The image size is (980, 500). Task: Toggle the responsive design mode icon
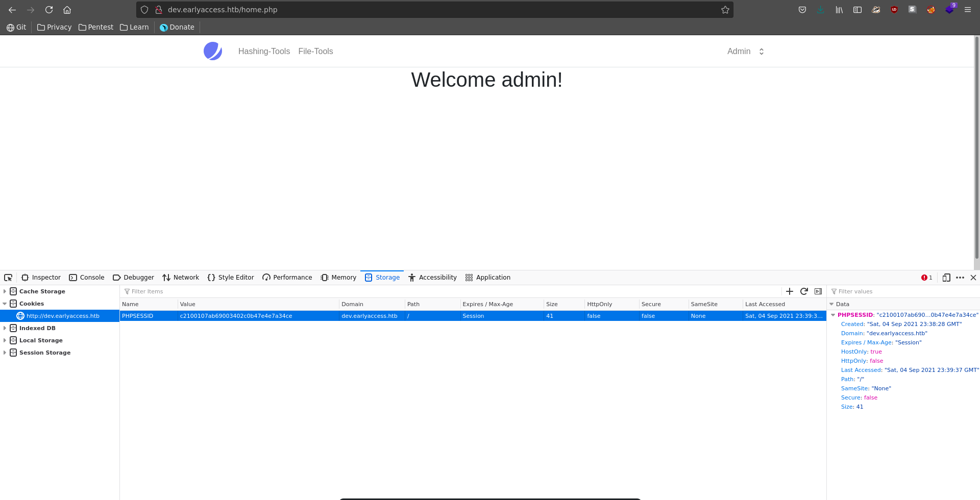click(x=946, y=278)
